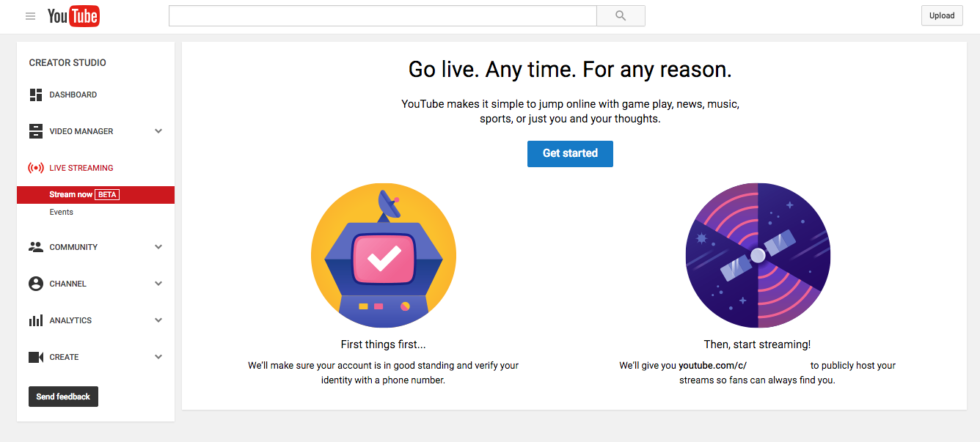
Task: Open the Events submenu item
Action: tap(62, 212)
